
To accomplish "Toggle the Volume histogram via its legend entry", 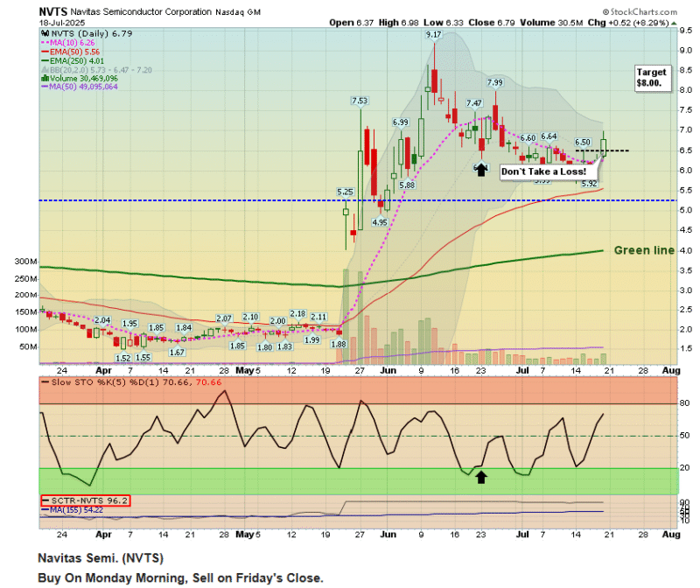I will coord(46,77).
